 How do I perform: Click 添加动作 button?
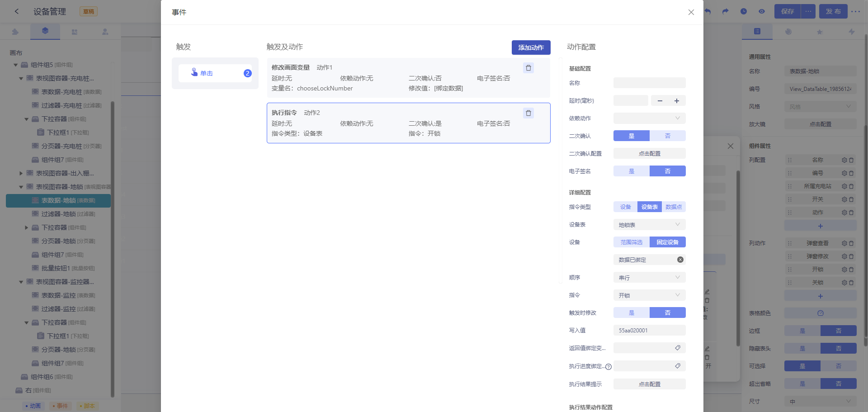click(531, 47)
